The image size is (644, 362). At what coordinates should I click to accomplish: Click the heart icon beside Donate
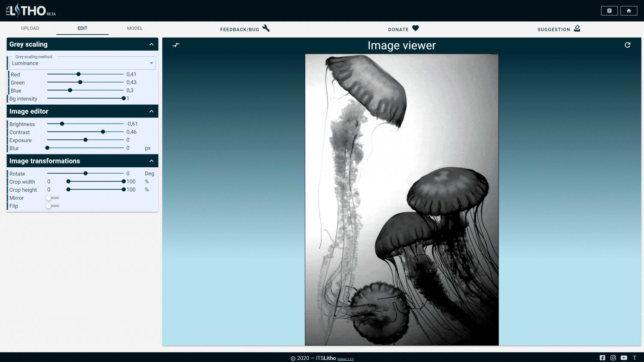click(415, 28)
